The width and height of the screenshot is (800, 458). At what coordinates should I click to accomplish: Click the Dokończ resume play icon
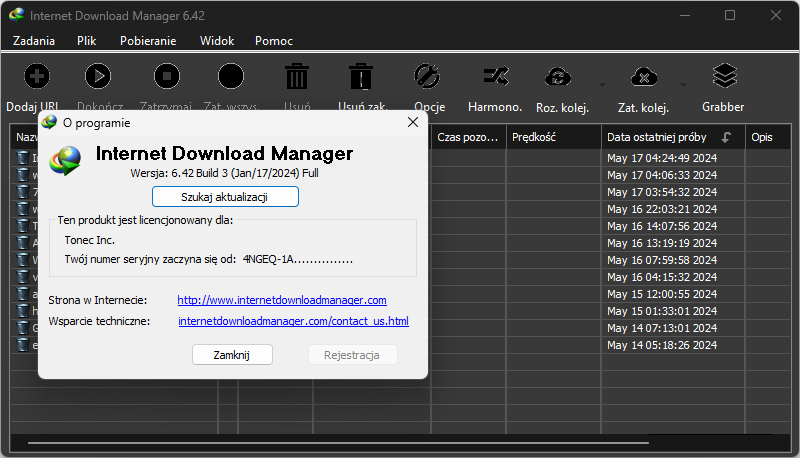[x=98, y=77]
